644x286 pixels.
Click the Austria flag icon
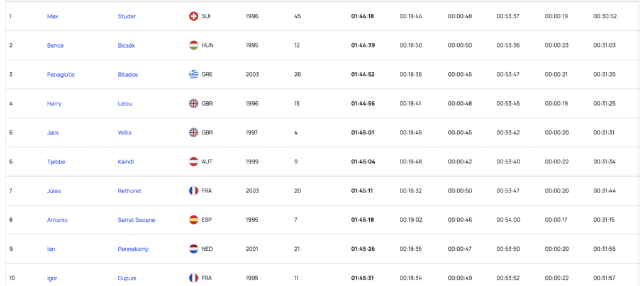pos(194,162)
